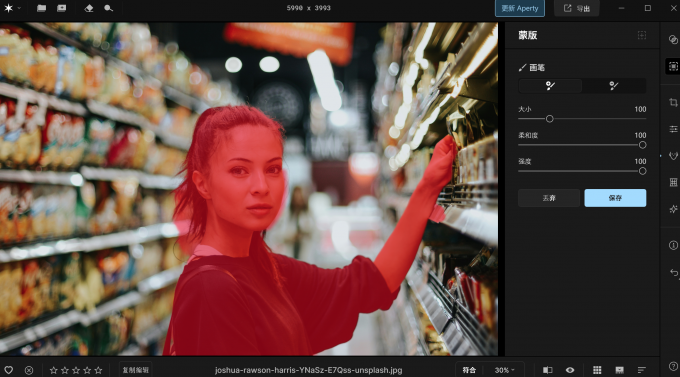
Task: Mark photo as favorite with heart icon
Action: [x=9, y=370]
